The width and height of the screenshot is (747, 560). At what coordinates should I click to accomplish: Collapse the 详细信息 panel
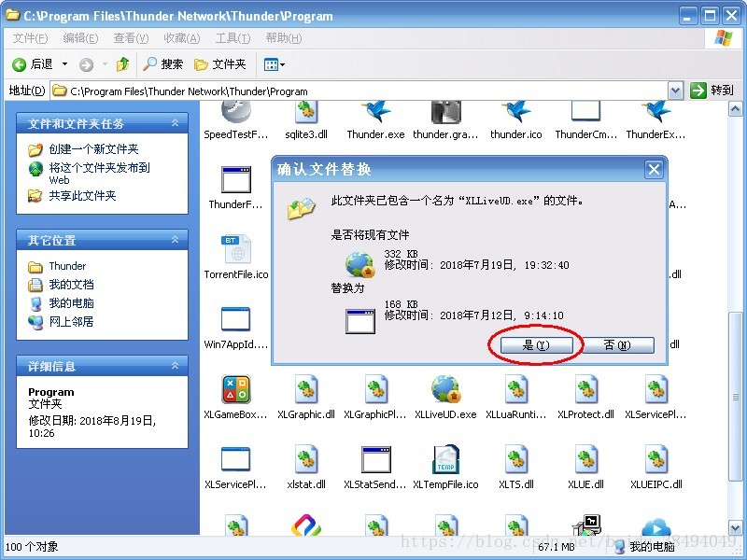pos(175,366)
